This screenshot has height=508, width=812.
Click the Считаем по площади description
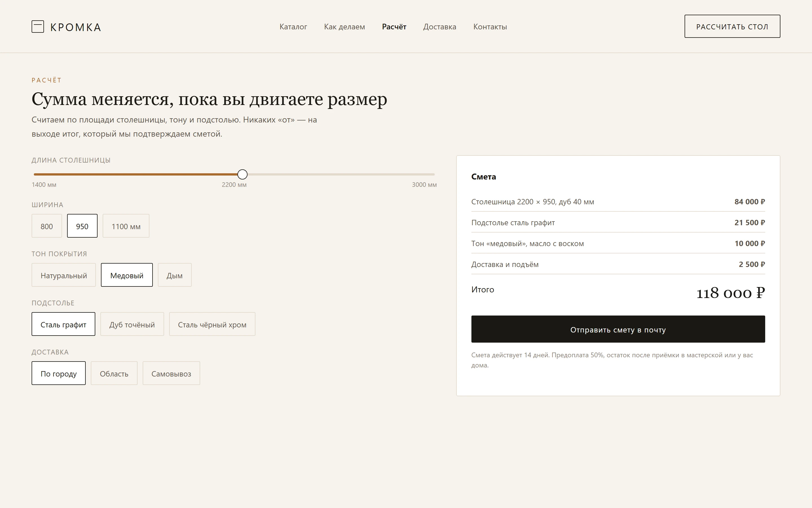coord(174,127)
